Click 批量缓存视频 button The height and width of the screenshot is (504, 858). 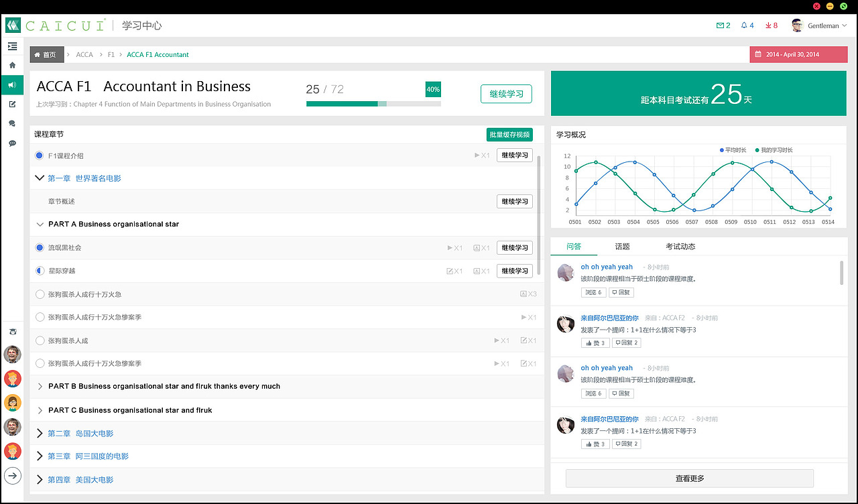click(509, 135)
